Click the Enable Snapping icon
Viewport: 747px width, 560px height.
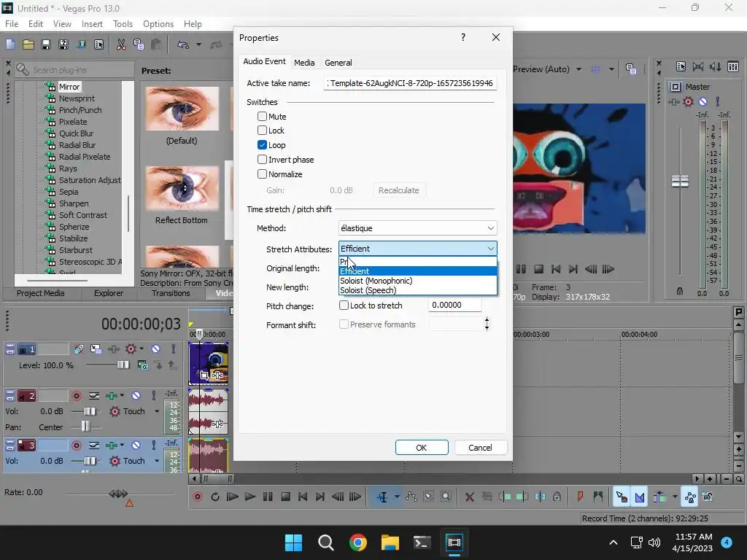click(622, 497)
